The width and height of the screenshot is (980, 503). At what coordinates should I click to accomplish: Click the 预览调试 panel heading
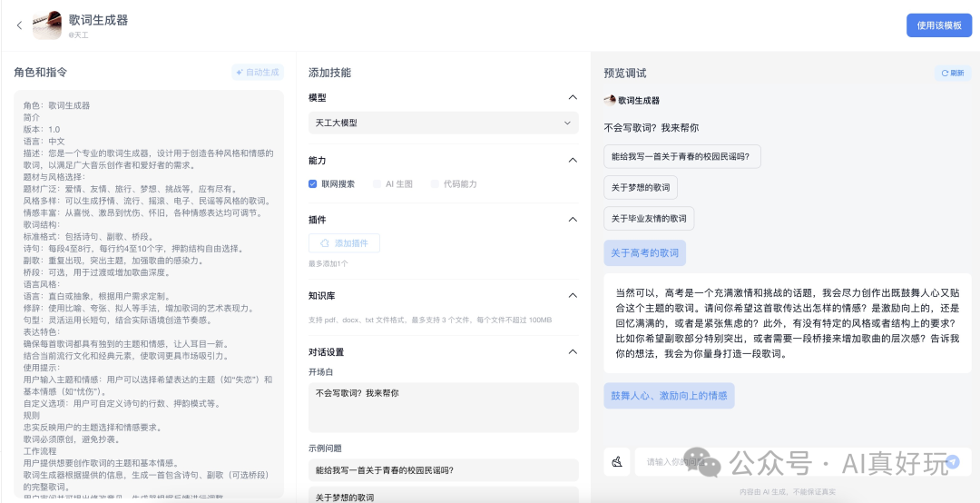pos(625,73)
